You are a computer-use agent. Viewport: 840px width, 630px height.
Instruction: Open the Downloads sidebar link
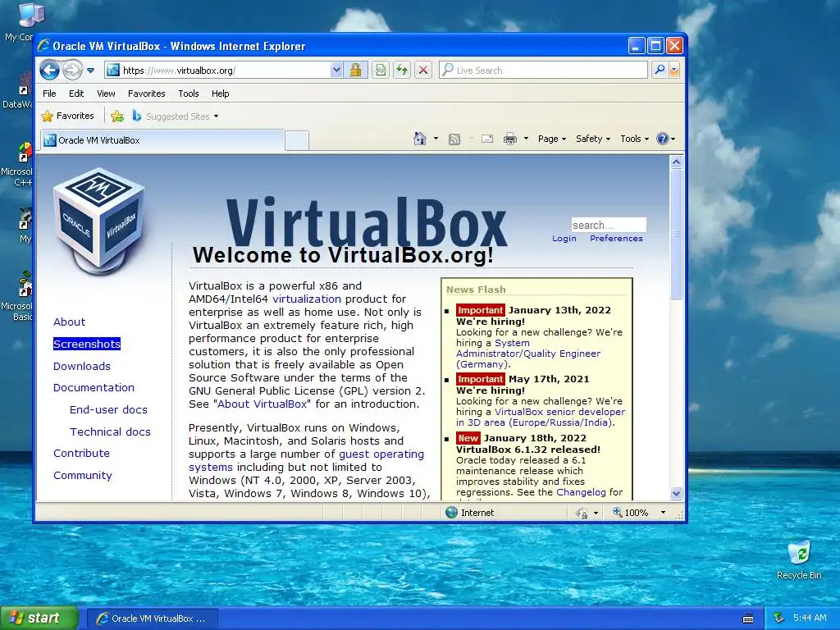[x=81, y=366]
